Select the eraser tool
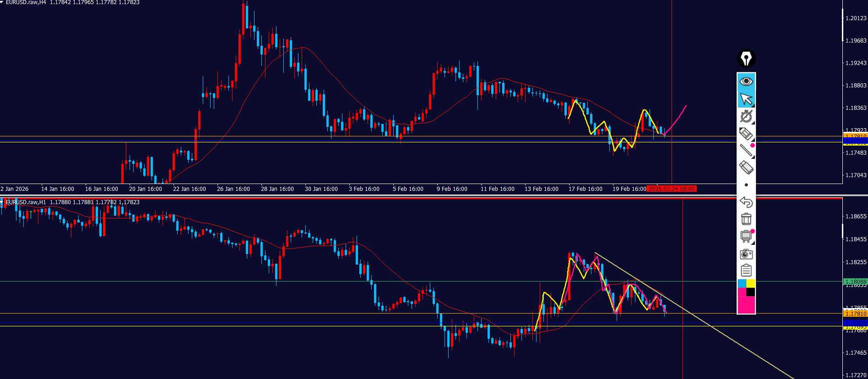Image resolution: width=868 pixels, height=379 pixels. click(746, 168)
